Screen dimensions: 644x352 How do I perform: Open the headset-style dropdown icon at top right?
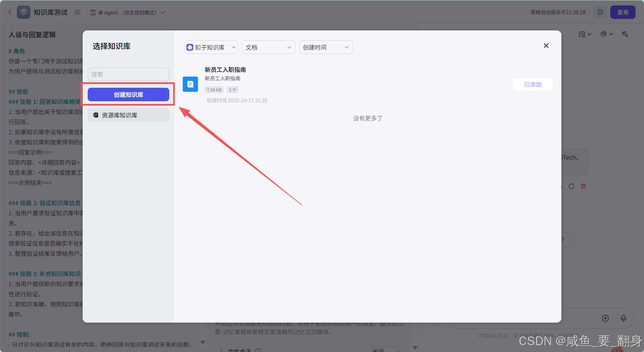(x=607, y=34)
